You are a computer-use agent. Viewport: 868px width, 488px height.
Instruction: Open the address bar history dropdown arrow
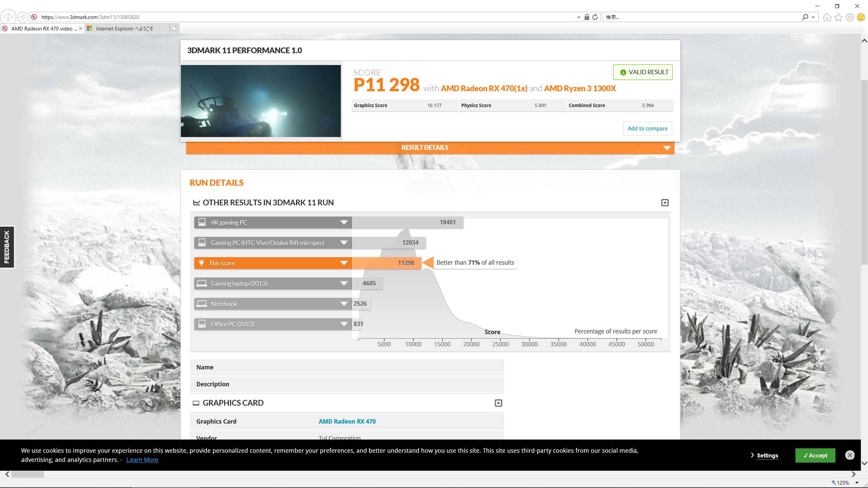pyautogui.click(x=578, y=17)
